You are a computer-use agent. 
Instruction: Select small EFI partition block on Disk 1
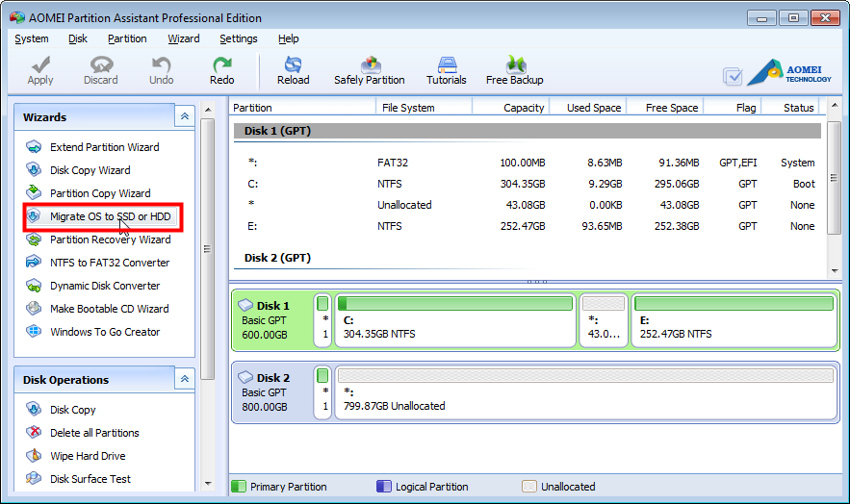pyautogui.click(x=322, y=320)
